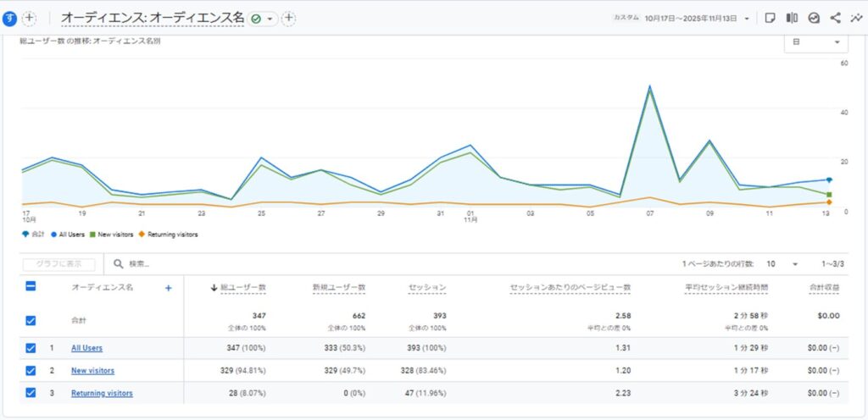Image resolution: width=868 pixels, height=420 pixels.
Task: Click the オーディエンス名 column header
Action: click(103, 287)
